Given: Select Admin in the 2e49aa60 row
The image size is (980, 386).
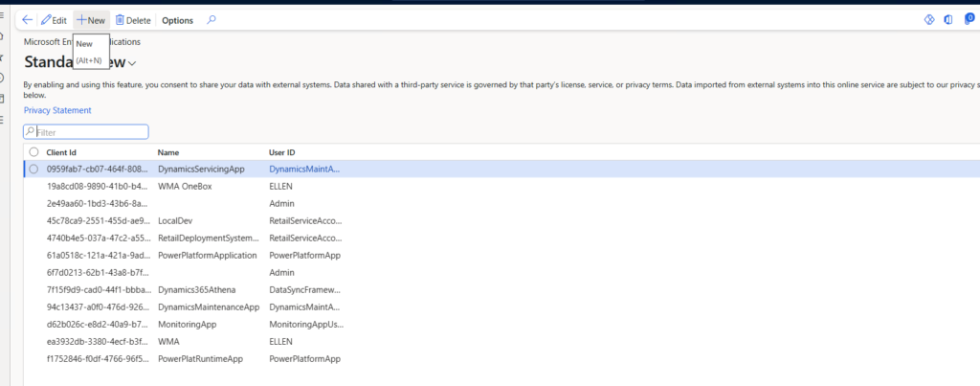Looking at the screenshot, I should [281, 203].
